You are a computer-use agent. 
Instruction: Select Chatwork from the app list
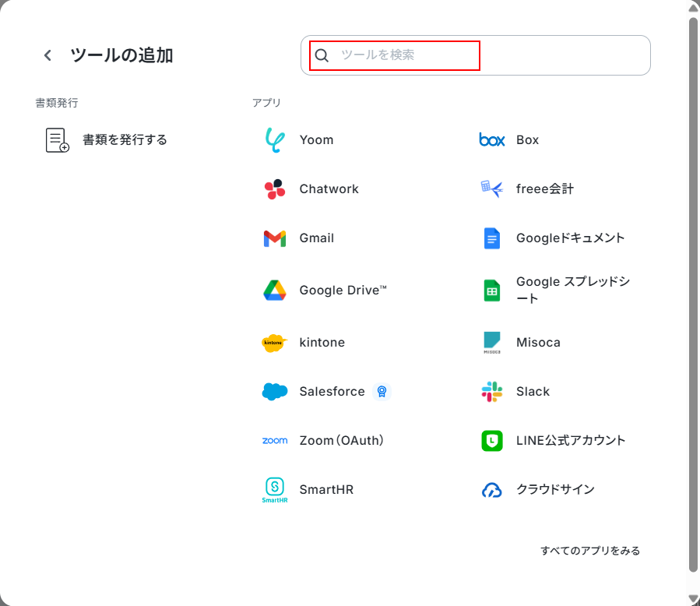329,189
